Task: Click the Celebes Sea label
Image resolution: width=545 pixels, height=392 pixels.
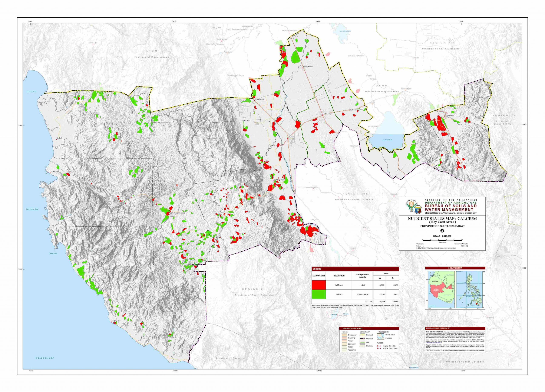Action: (45, 358)
